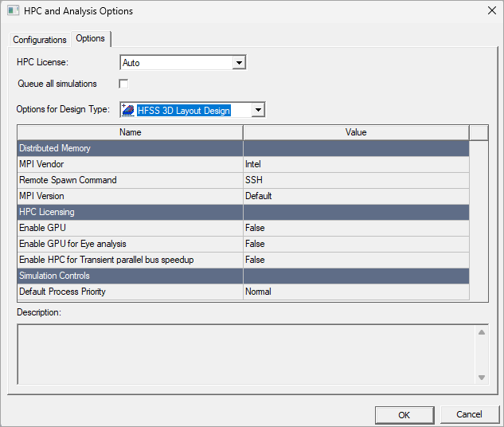
Task: Expand the Options for Design Type dropdown
Action: pos(258,110)
